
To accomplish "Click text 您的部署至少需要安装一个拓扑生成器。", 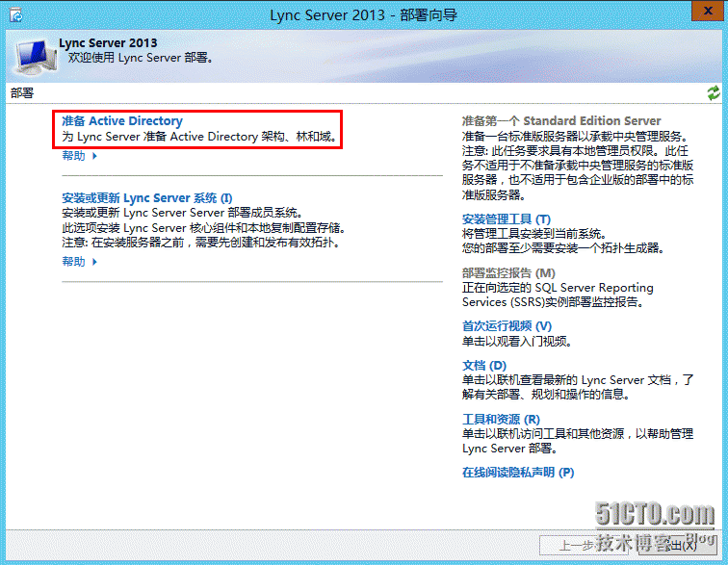I will [x=563, y=248].
